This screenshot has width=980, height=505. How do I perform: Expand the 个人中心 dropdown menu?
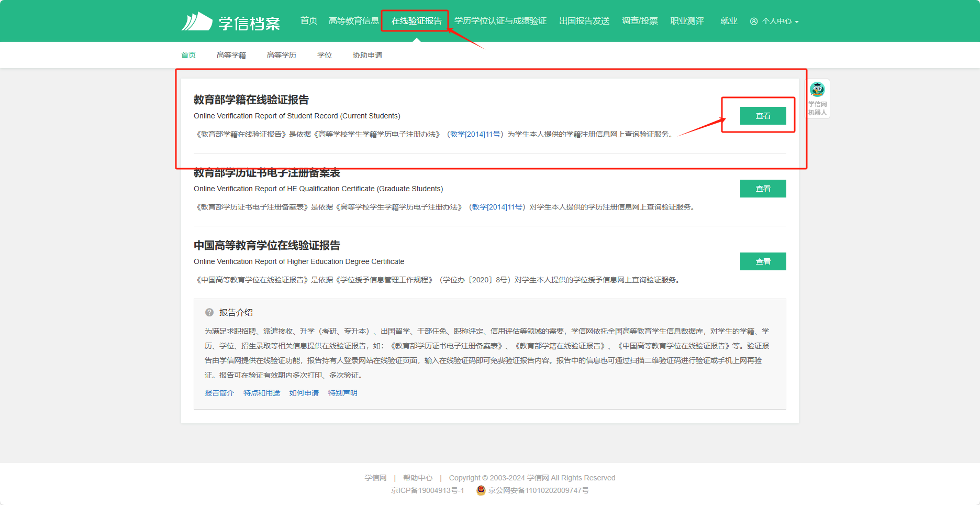[x=797, y=22]
